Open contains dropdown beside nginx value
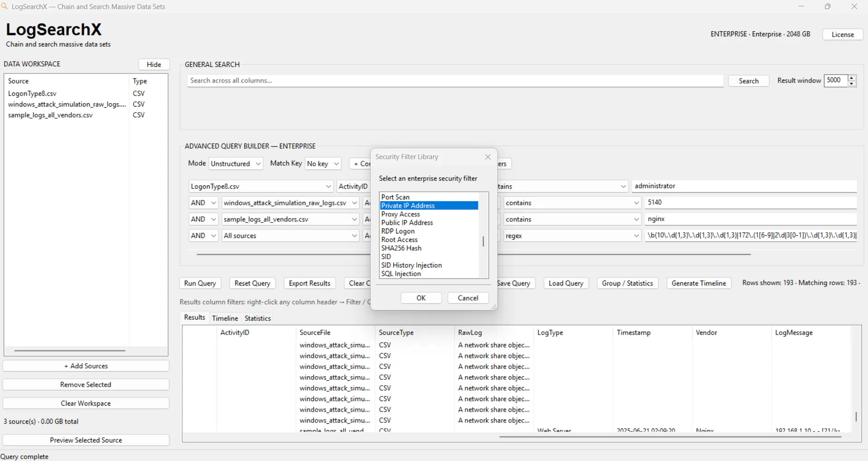868x461 pixels. point(572,219)
